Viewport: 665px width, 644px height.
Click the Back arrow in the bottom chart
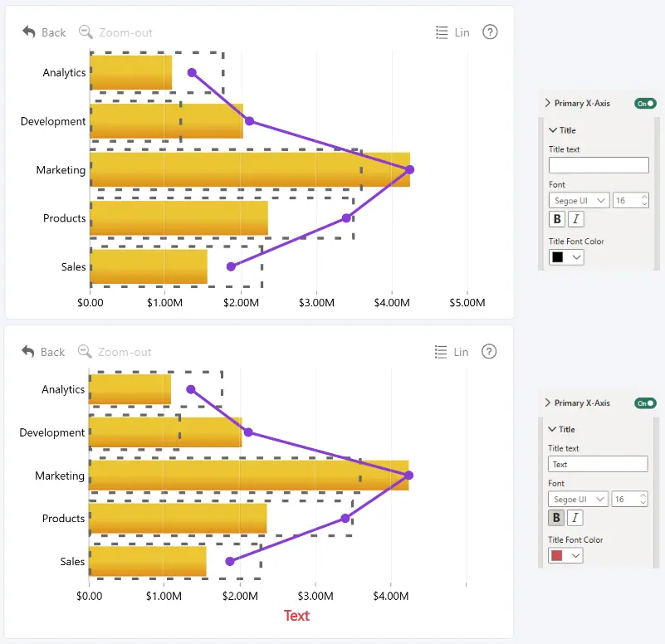coord(28,352)
